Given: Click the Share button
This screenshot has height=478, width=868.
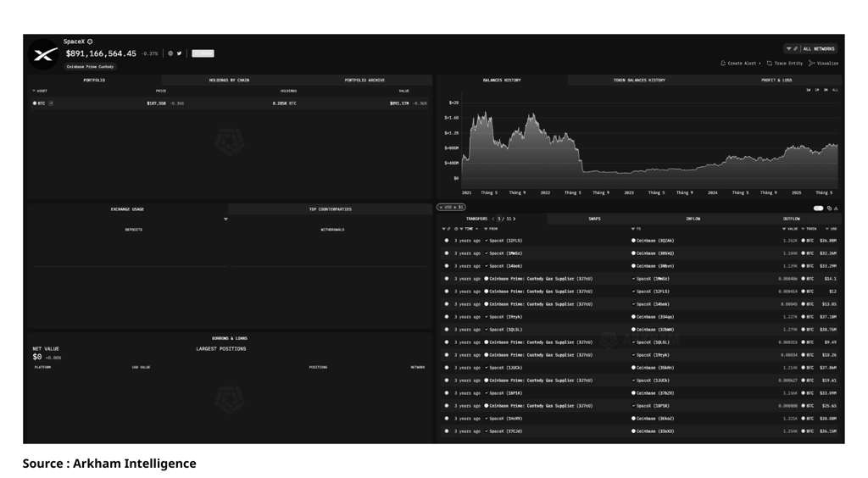Looking at the screenshot, I should click(x=203, y=53).
